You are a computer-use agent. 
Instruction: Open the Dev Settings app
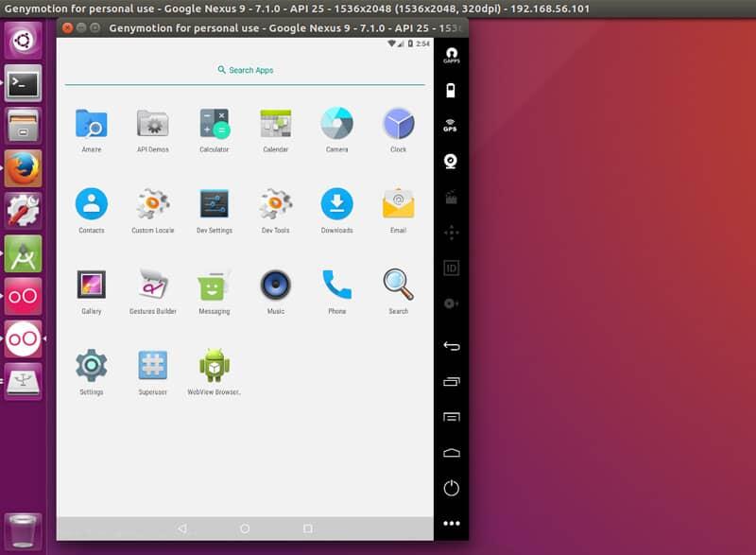pyautogui.click(x=215, y=205)
